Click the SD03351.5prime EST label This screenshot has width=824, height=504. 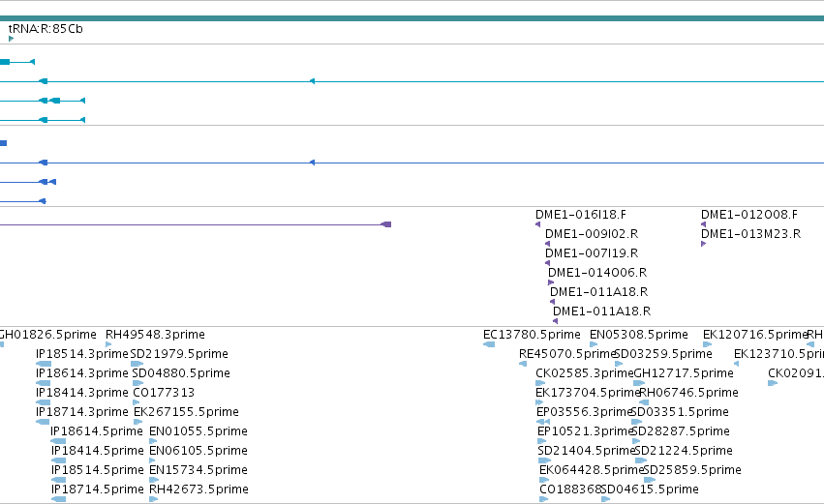click(680, 412)
